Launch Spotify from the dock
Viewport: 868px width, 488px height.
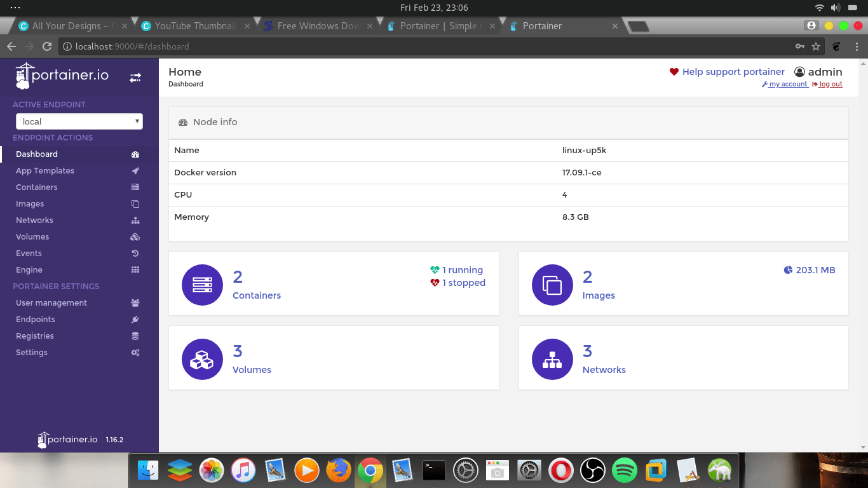click(625, 470)
